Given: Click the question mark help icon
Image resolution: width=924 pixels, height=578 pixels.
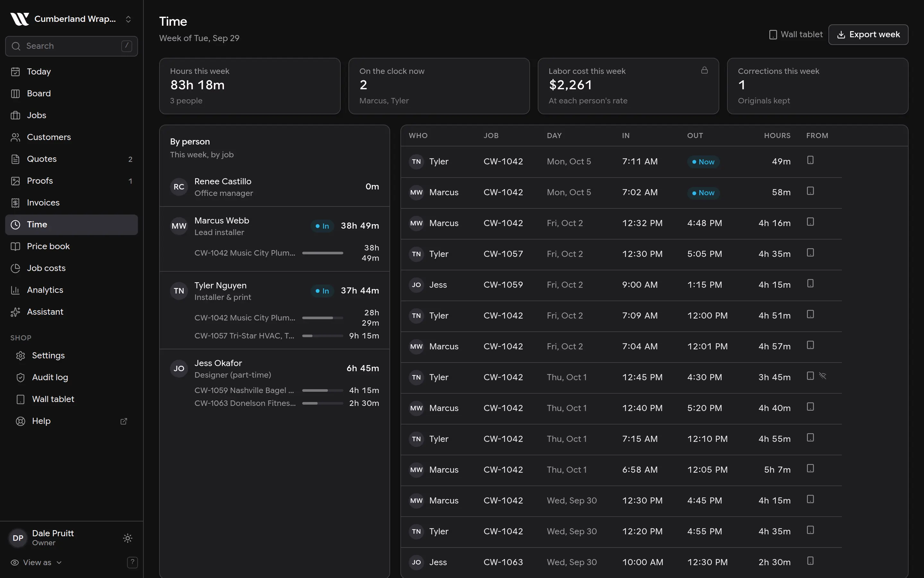Looking at the screenshot, I should click(132, 562).
